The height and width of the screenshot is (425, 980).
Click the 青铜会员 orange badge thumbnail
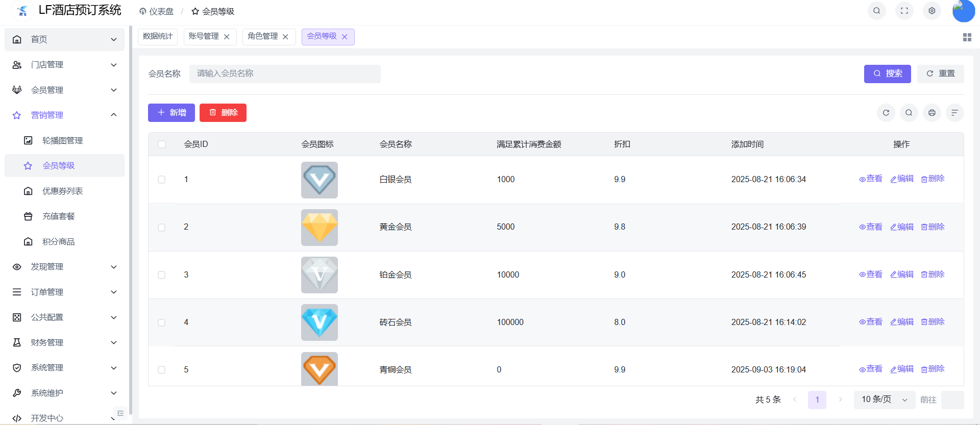point(320,369)
